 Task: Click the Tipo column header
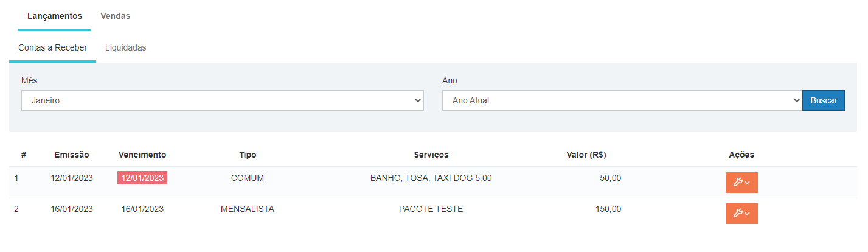point(248,155)
